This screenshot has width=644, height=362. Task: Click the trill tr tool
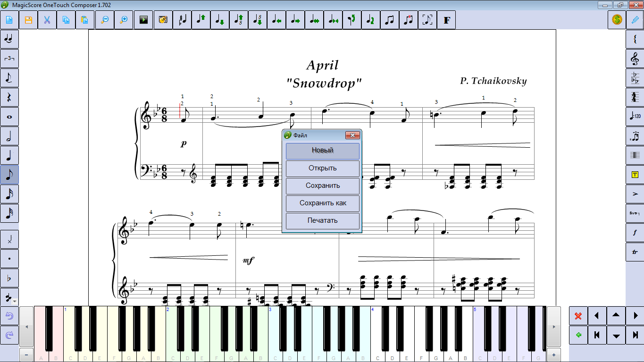[x=635, y=252]
